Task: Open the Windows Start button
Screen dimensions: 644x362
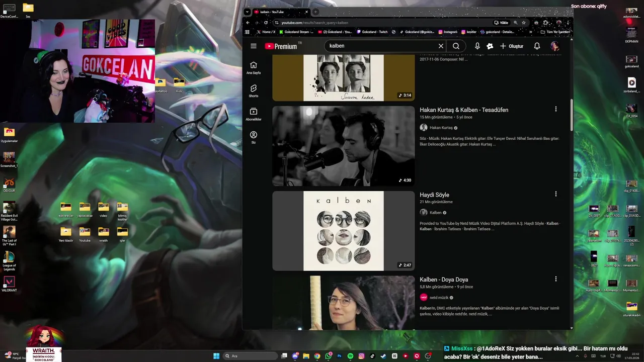Action: click(x=216, y=356)
